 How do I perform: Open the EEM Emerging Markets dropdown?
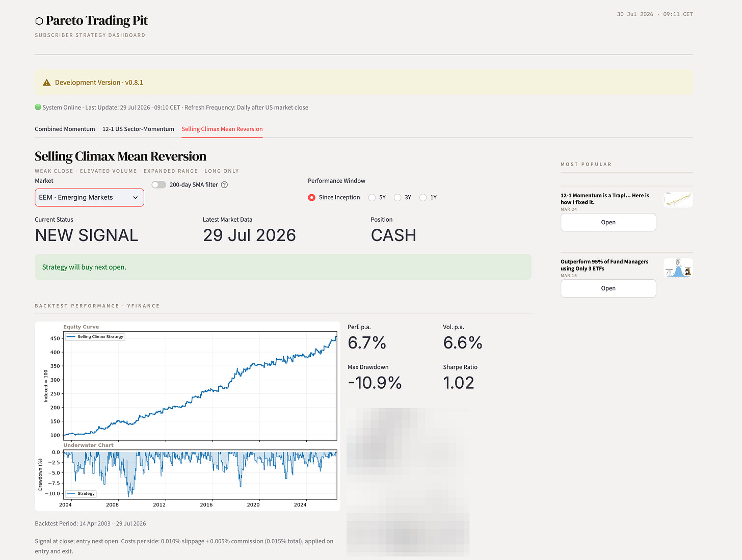pos(89,197)
